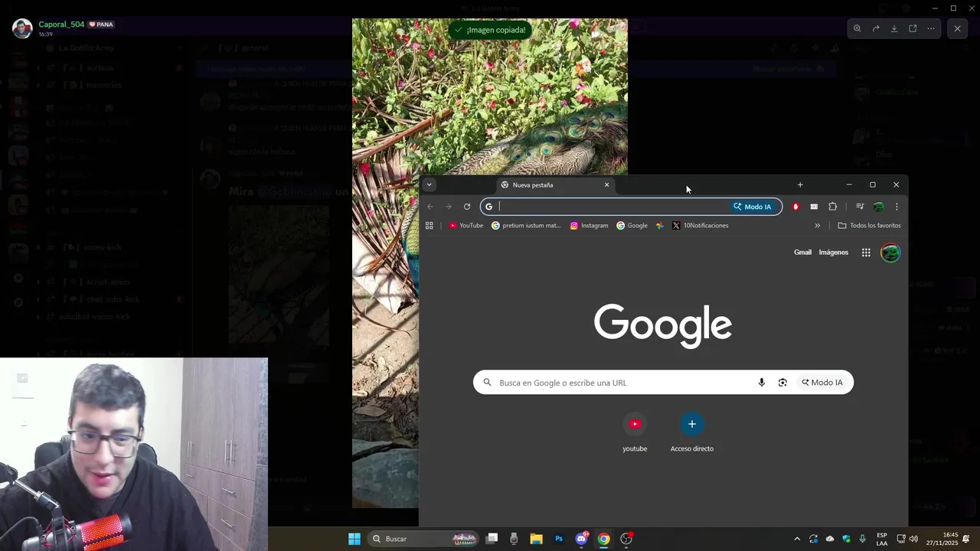Screen dimensions: 980x551
Task: Open File Explorer from taskbar
Action: tap(537, 539)
